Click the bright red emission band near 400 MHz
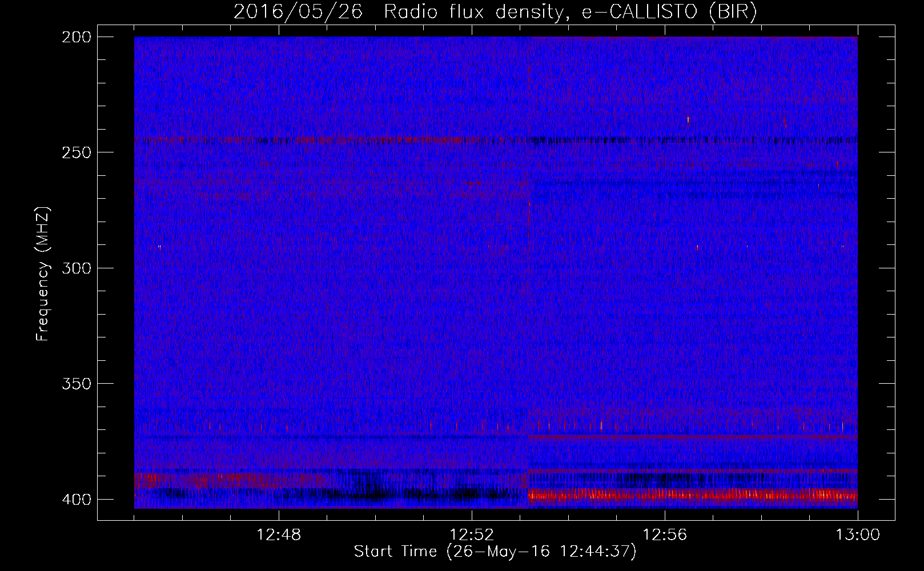Viewport: 924px width, 571px height. pos(693,494)
